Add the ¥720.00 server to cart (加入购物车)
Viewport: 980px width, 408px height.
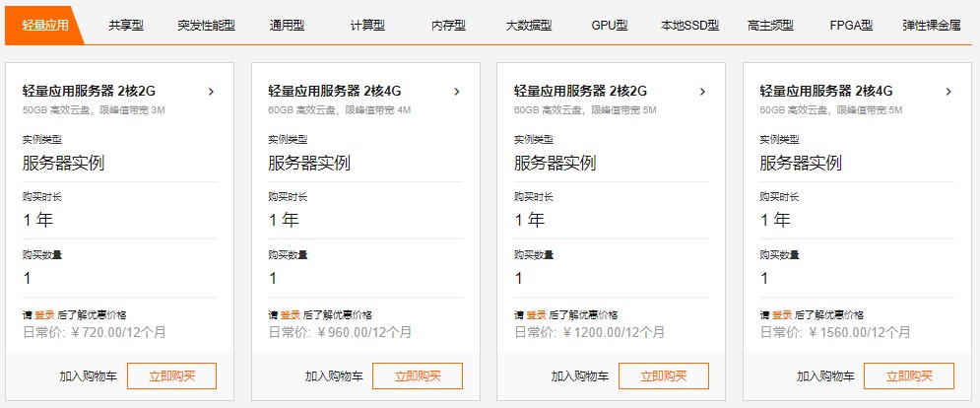pyautogui.click(x=88, y=376)
